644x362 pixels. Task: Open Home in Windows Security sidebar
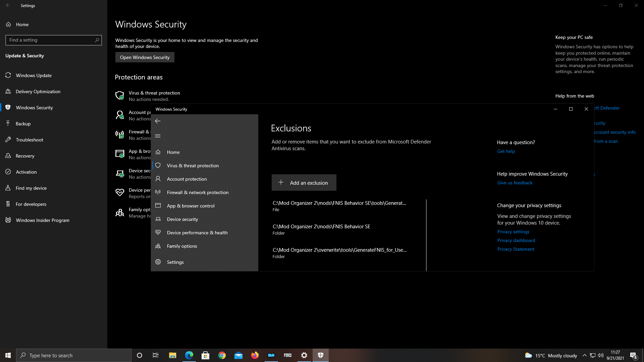(x=205, y=152)
